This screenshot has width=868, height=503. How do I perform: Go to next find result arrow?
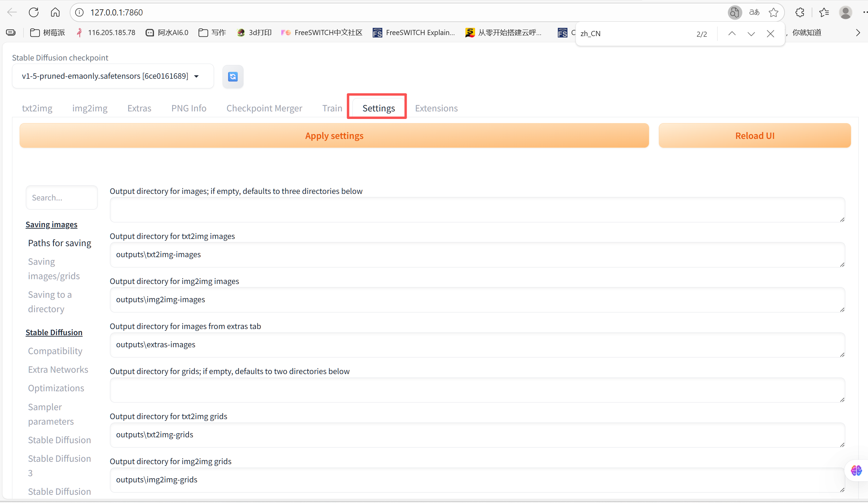click(x=751, y=33)
